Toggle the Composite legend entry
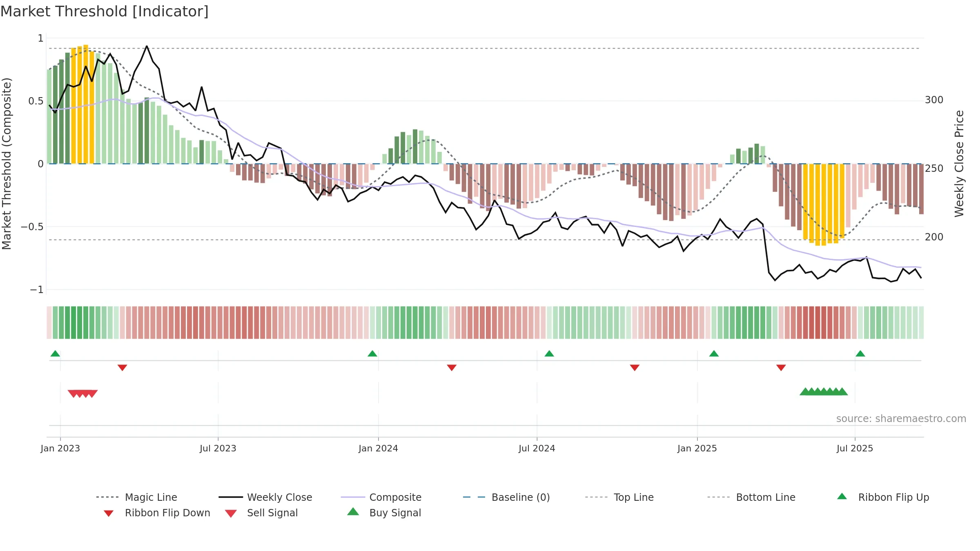 coord(381,497)
